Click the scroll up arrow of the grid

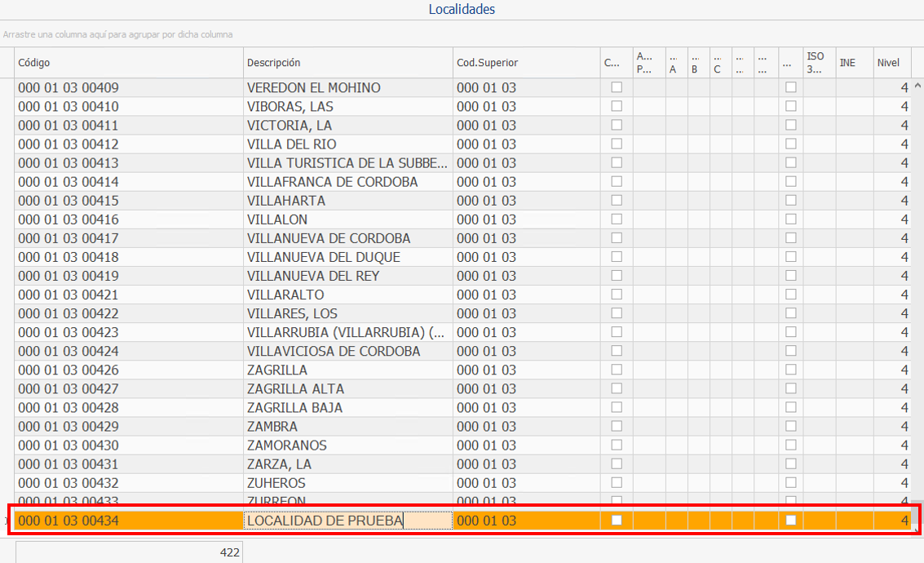click(x=917, y=86)
